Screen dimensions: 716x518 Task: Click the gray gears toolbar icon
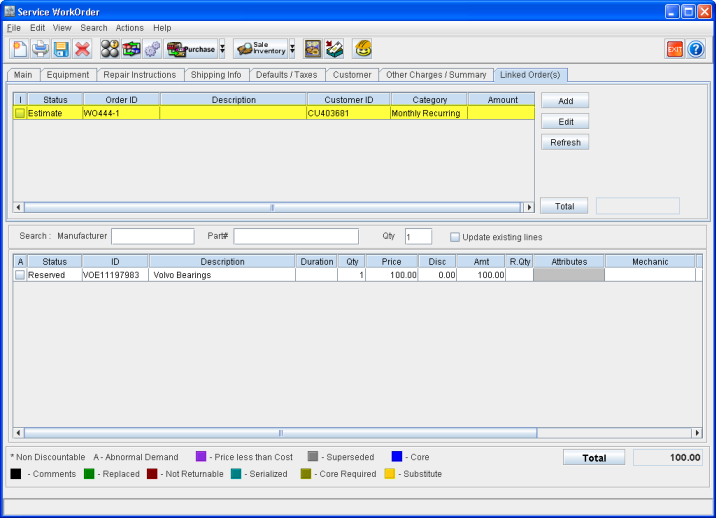click(153, 49)
